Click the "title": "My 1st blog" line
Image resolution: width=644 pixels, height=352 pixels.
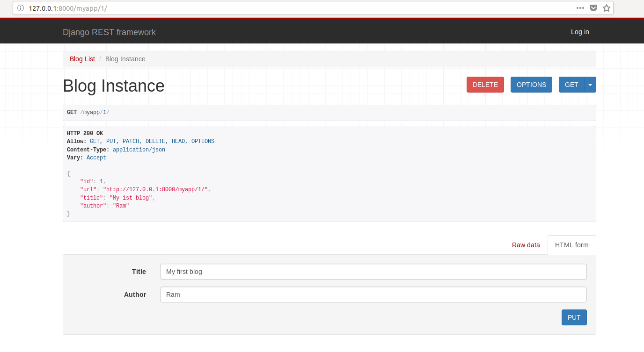tap(117, 198)
